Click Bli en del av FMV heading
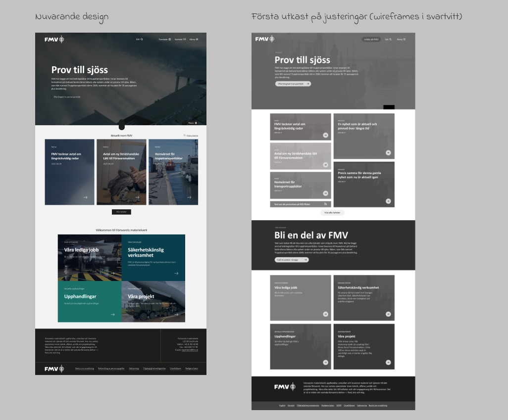 [311, 235]
